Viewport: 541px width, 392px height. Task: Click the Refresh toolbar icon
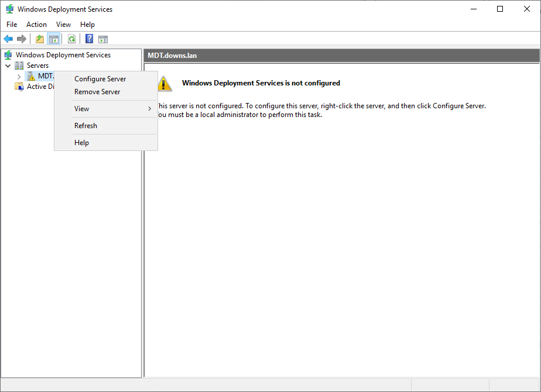pos(71,39)
